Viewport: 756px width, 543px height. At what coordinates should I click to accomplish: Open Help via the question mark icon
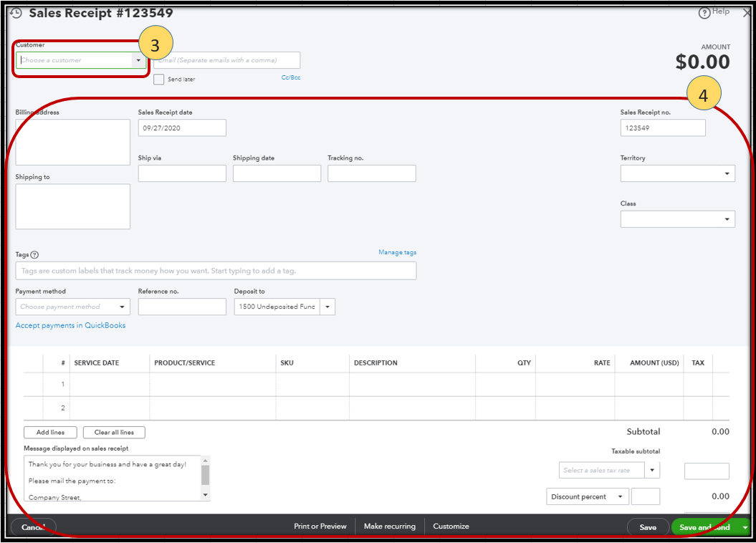[x=704, y=12]
